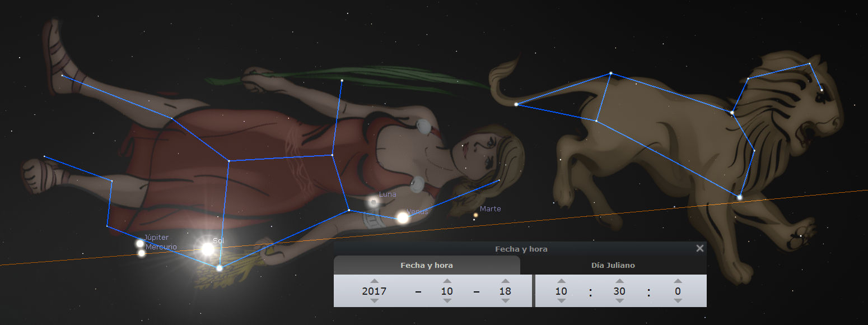Click the minutes field 30

(619, 291)
